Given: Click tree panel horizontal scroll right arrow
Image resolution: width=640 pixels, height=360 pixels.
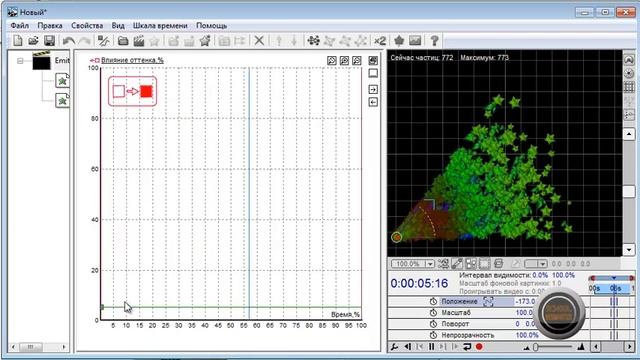Looking at the screenshot, I should (64, 347).
